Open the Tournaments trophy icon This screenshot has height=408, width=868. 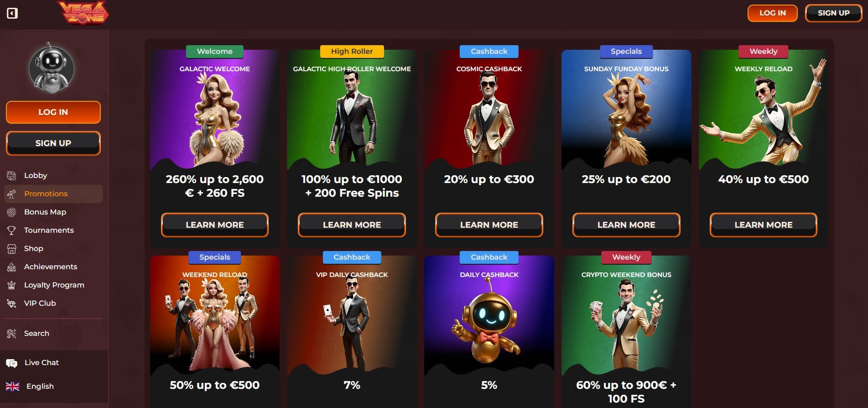coord(11,230)
